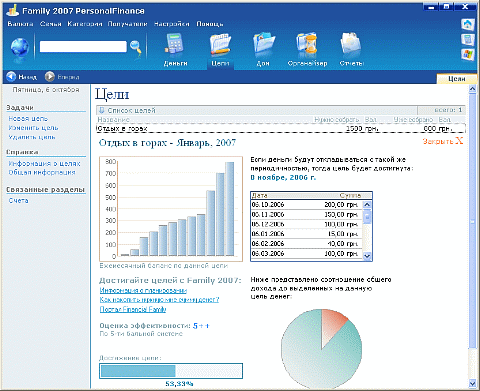Close the goal details with Закрыть X
Viewport: 480px width, 391px height.
[x=443, y=141]
